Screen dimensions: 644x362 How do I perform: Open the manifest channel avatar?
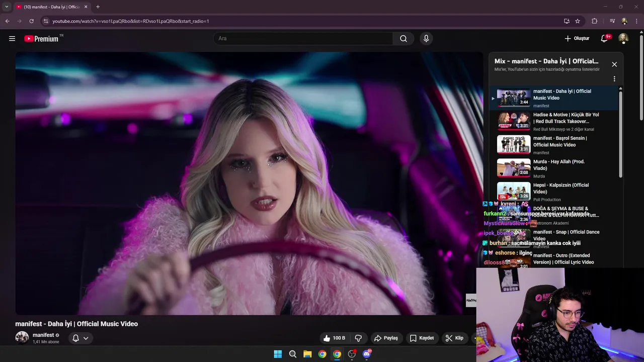22,338
